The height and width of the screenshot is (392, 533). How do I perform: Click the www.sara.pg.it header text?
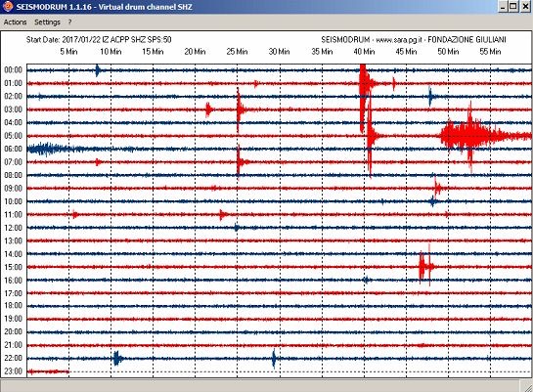pos(399,40)
